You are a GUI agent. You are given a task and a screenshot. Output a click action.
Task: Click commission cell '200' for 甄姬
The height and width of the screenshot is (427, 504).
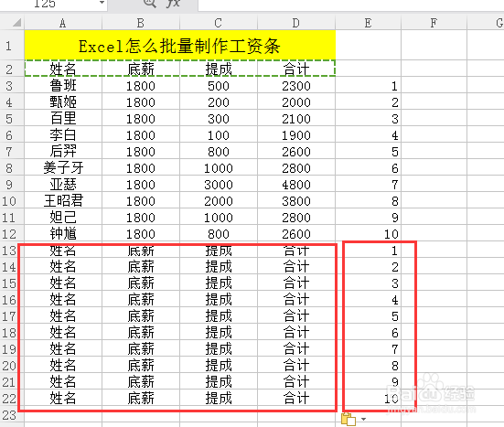pyautogui.click(x=219, y=101)
